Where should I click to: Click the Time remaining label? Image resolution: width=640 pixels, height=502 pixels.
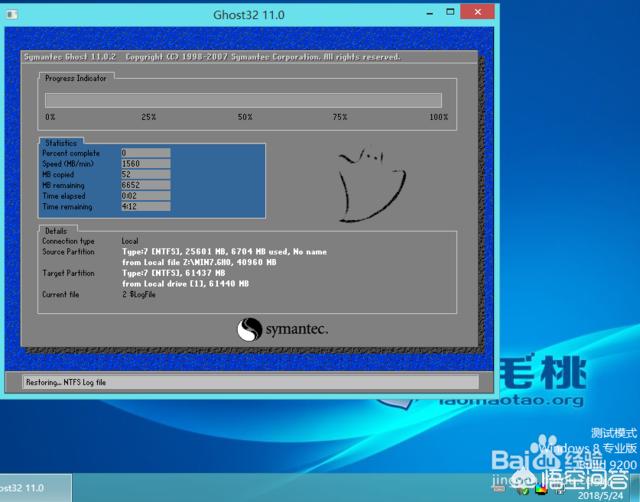67,207
